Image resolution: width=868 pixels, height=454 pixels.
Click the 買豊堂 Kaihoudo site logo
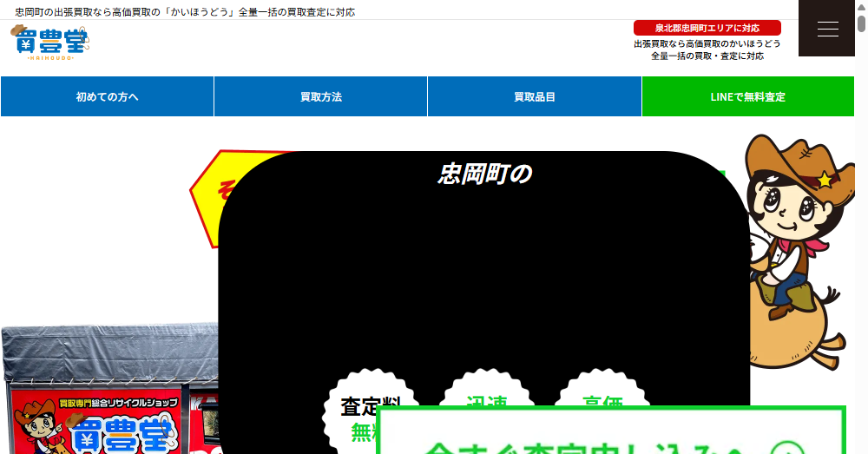(x=49, y=42)
